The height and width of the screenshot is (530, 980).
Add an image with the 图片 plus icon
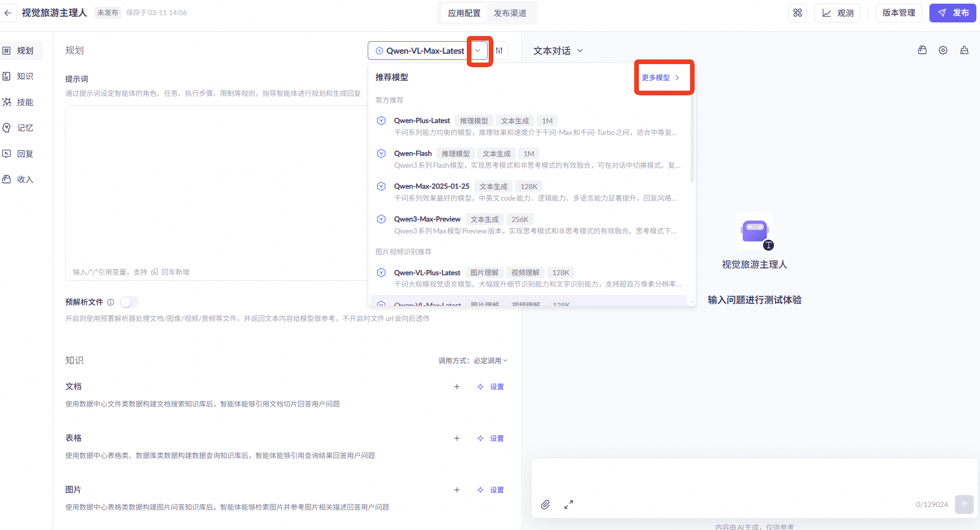(457, 490)
